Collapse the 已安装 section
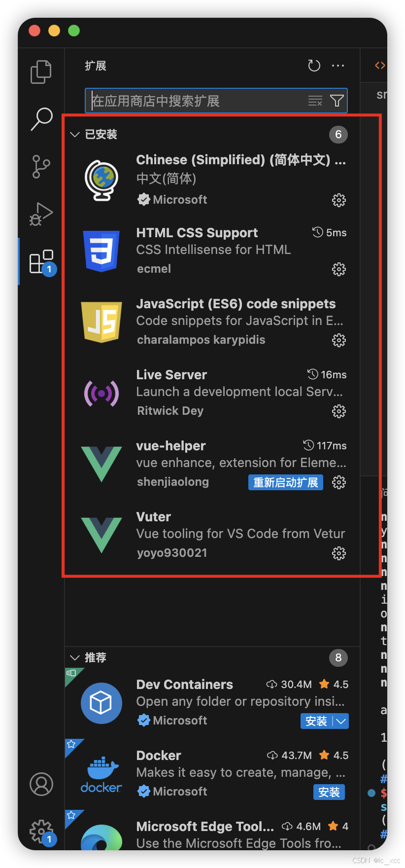The width and height of the screenshot is (405, 868). pos(75,134)
